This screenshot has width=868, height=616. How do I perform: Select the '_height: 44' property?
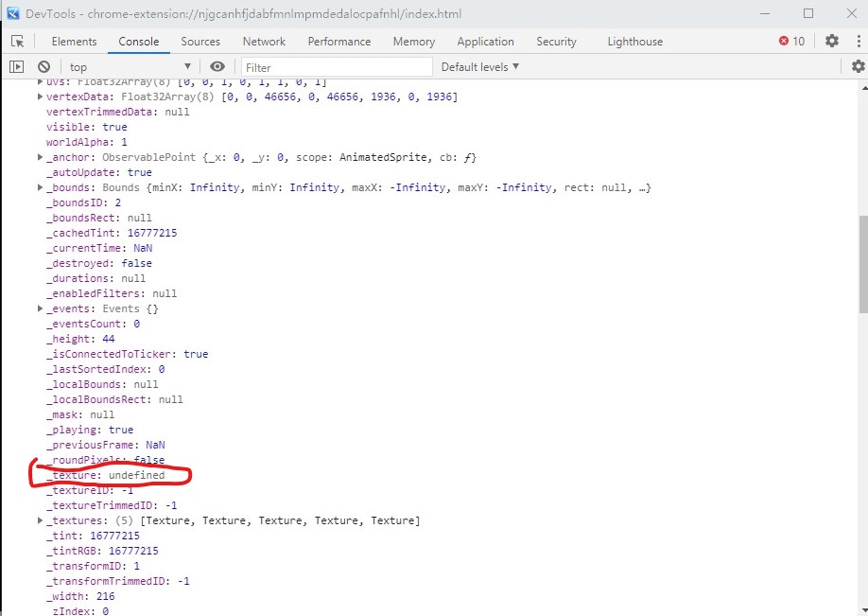(80, 339)
